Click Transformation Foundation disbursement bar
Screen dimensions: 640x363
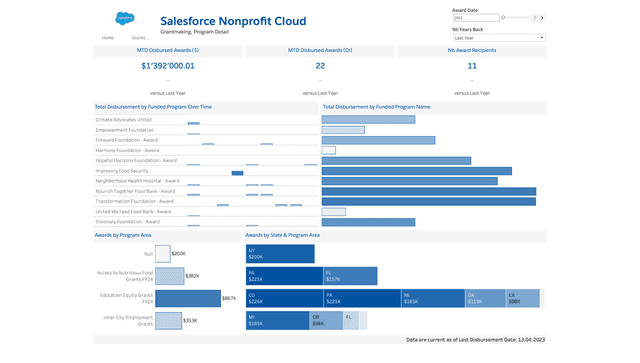pyautogui.click(x=429, y=201)
